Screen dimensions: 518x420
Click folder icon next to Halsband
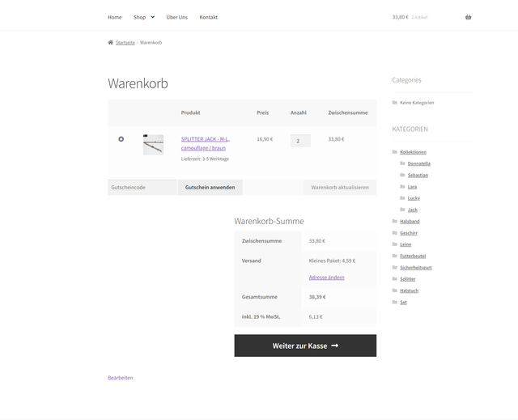point(394,221)
